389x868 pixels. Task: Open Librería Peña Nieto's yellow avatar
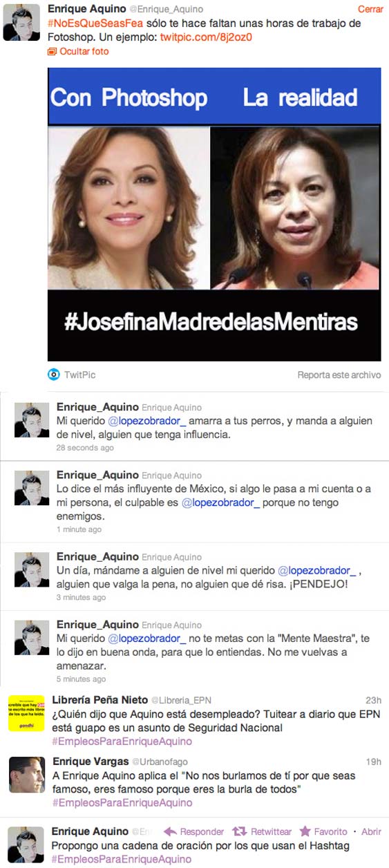pos(26,714)
